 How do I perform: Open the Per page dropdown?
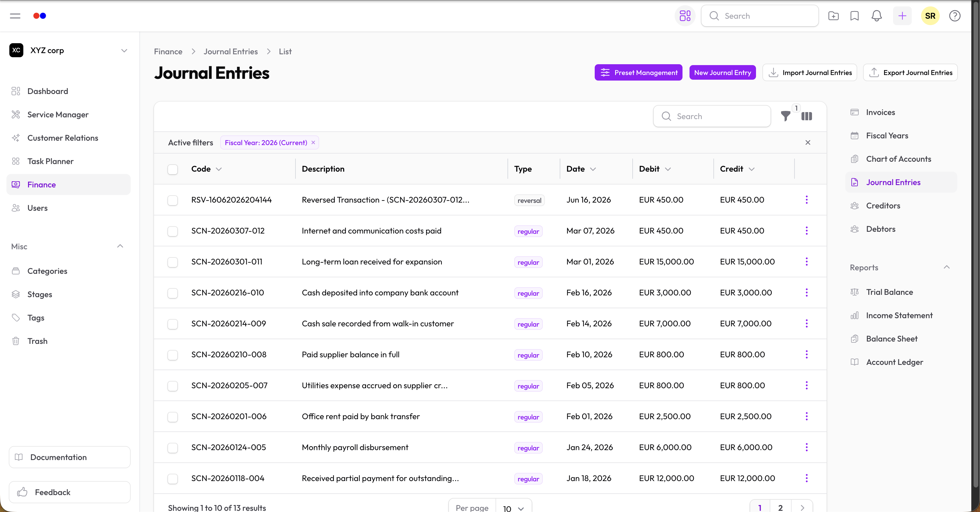(514, 508)
